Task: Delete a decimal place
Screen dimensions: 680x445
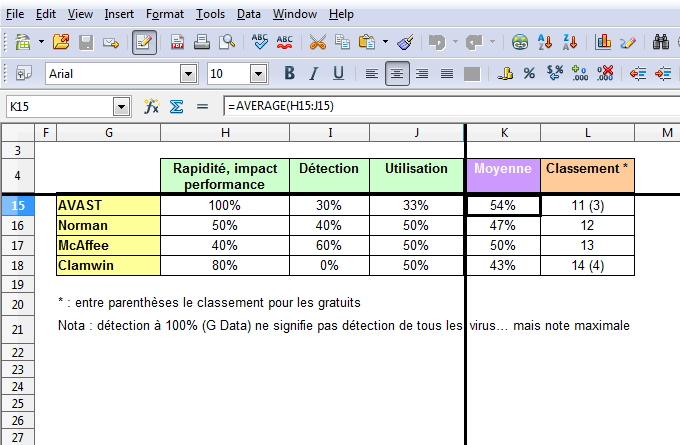Action: point(605,73)
